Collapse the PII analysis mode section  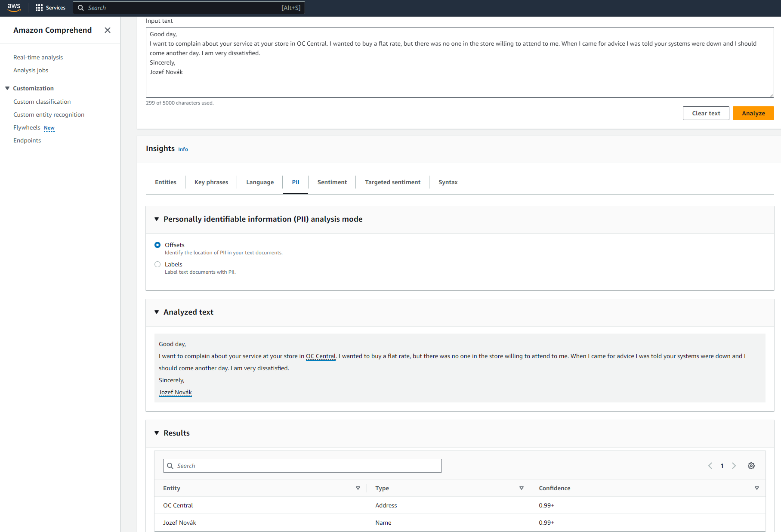[157, 219]
